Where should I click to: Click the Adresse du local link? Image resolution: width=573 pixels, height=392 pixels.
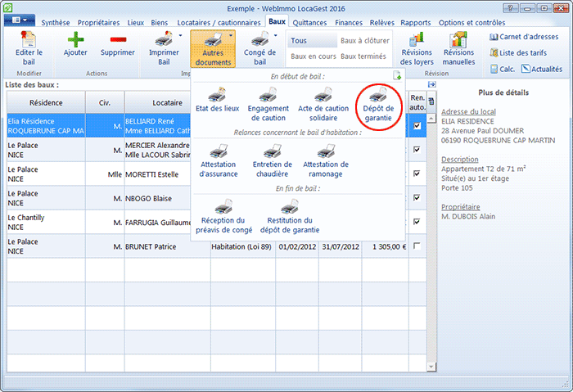pyautogui.click(x=468, y=112)
